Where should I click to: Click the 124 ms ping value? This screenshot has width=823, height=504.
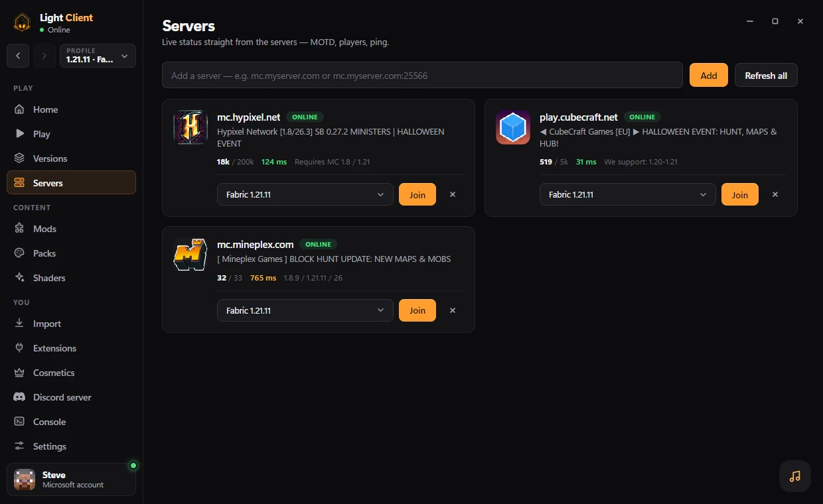pyautogui.click(x=274, y=162)
